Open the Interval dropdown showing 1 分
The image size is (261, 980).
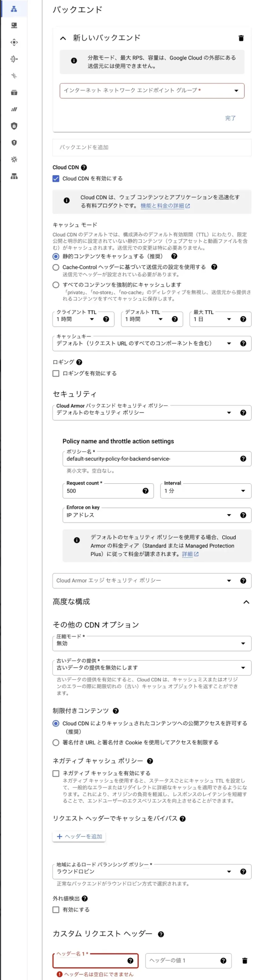206,491
